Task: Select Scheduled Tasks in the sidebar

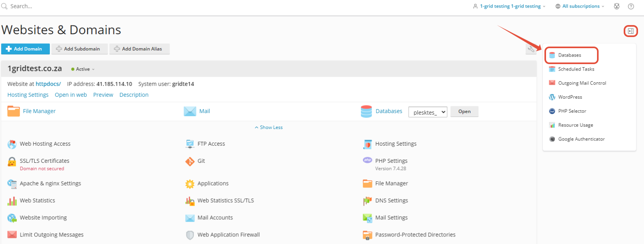Action: click(x=576, y=69)
